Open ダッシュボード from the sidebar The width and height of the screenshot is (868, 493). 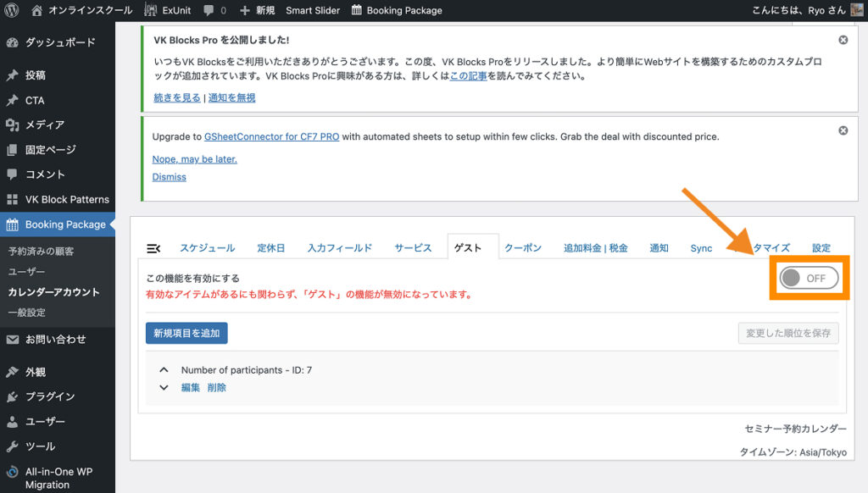click(59, 42)
